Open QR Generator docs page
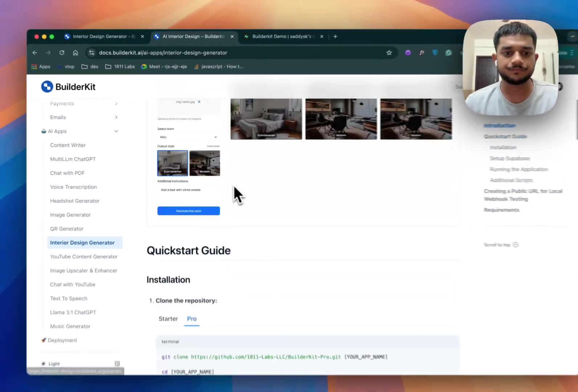The width and height of the screenshot is (578, 392). 67,229
